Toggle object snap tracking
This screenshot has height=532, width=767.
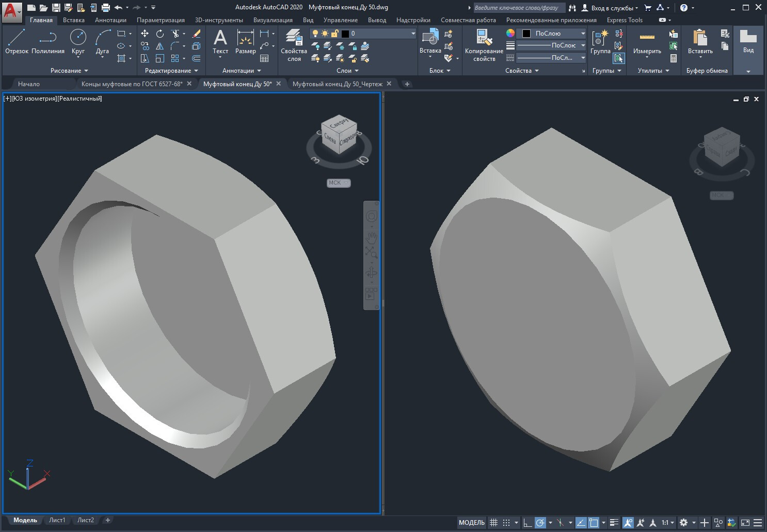(x=581, y=523)
